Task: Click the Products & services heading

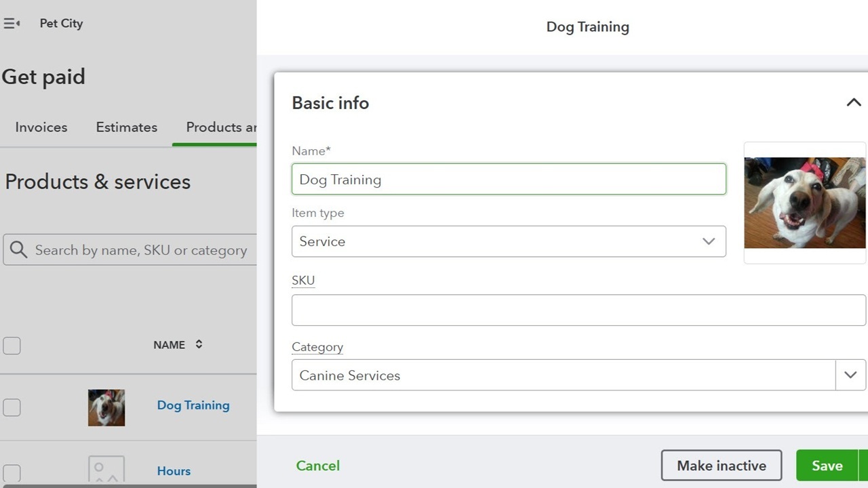Action: click(x=98, y=182)
